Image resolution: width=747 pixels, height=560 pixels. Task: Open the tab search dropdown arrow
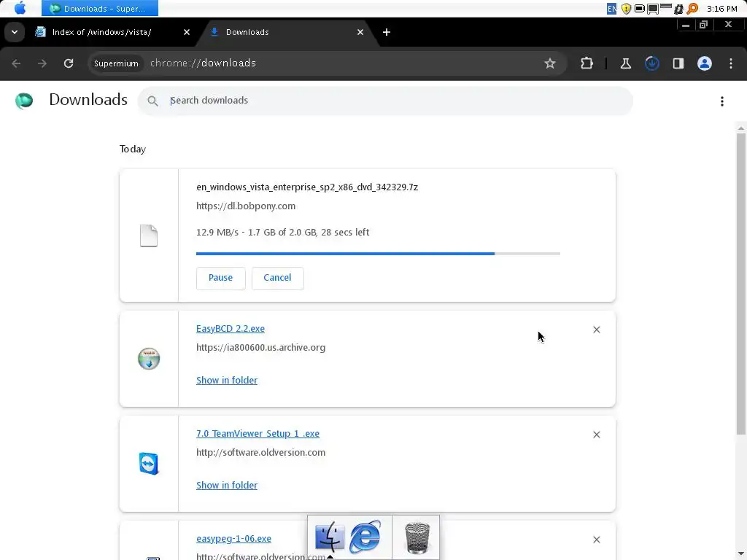pyautogui.click(x=15, y=32)
